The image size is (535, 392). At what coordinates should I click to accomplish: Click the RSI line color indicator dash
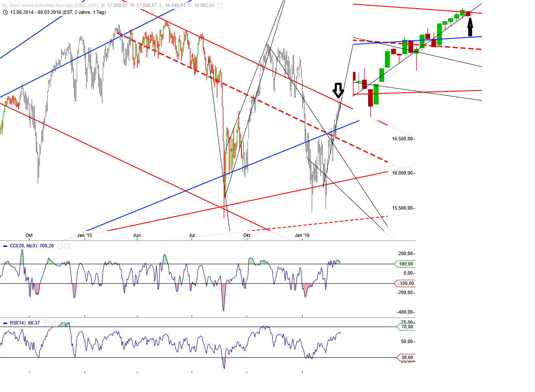pyautogui.click(x=5, y=323)
